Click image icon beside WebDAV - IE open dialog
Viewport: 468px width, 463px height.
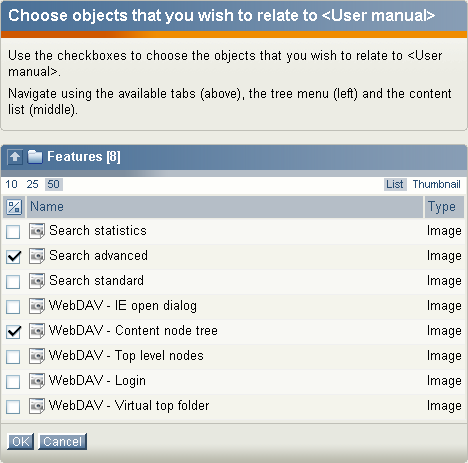37,306
